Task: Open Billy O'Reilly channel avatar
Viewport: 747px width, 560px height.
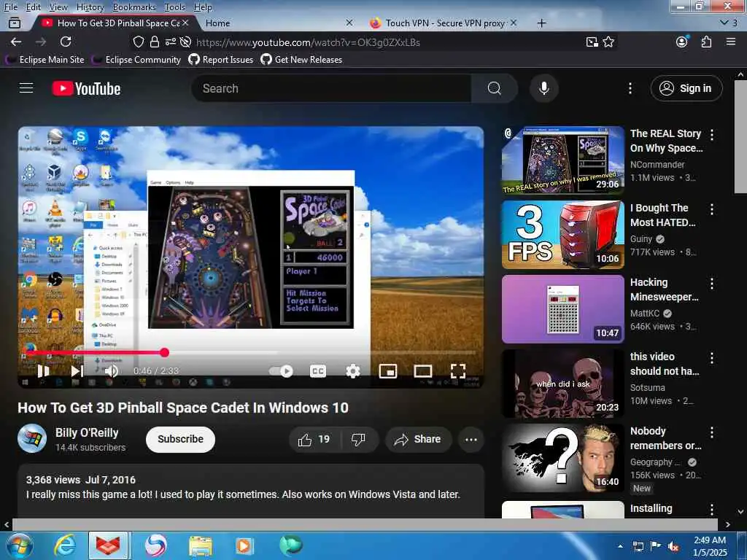Action: pyautogui.click(x=32, y=438)
